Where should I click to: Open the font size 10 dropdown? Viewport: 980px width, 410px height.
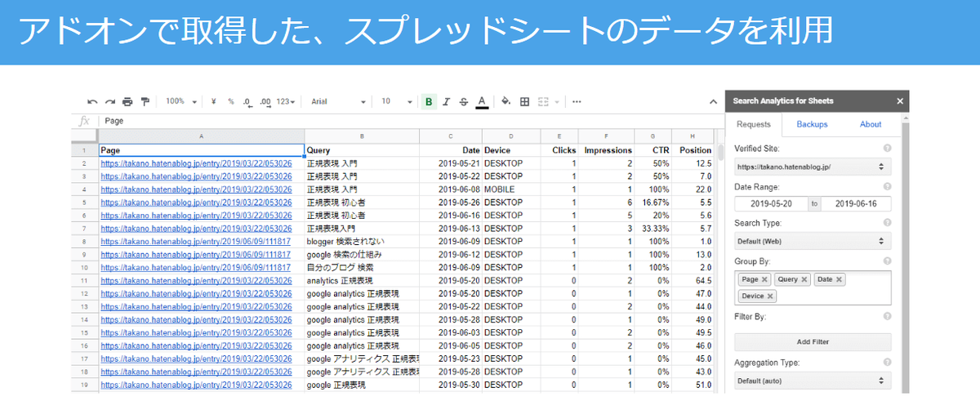[x=398, y=102]
